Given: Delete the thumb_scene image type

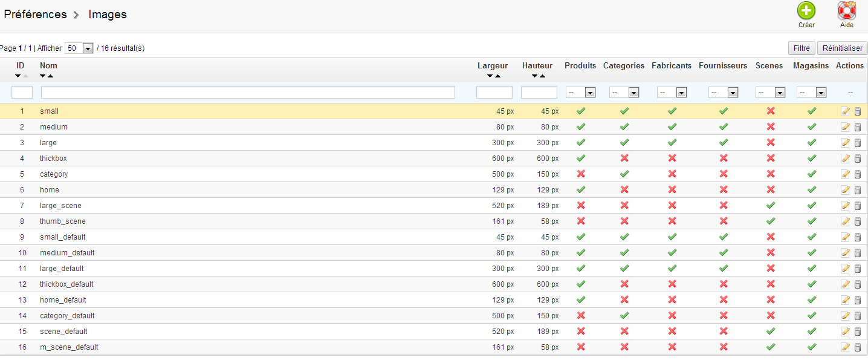Looking at the screenshot, I should coord(857,221).
